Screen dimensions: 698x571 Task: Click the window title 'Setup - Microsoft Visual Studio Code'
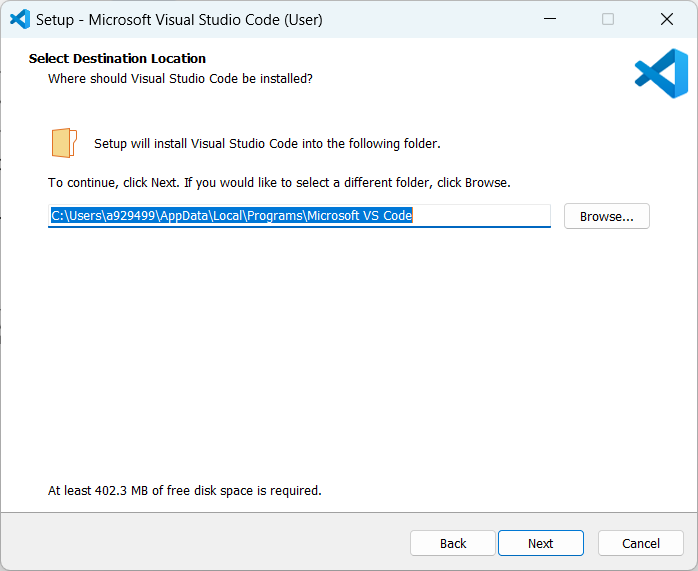point(180,19)
